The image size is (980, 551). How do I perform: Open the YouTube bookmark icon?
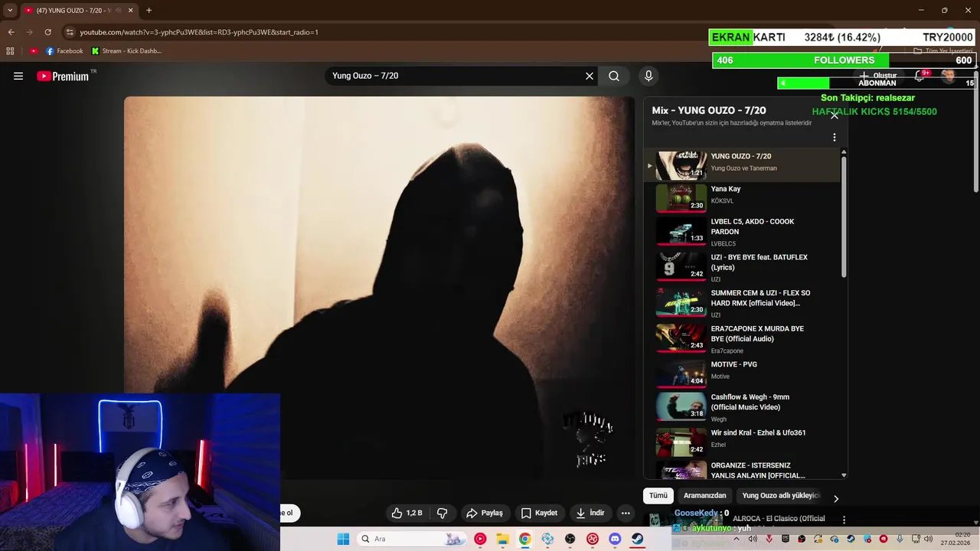(34, 51)
